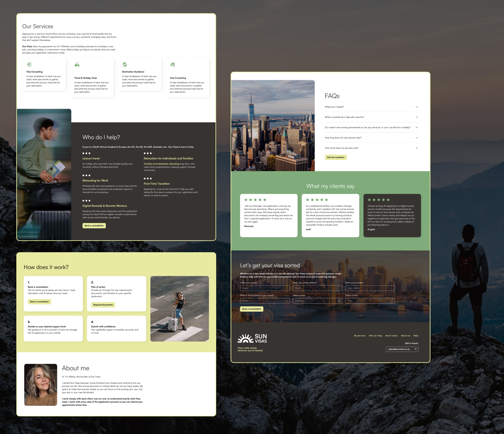Expand the FAQ about moving permanently or holiday
The width and height of the screenshot is (504, 434).
(371, 128)
